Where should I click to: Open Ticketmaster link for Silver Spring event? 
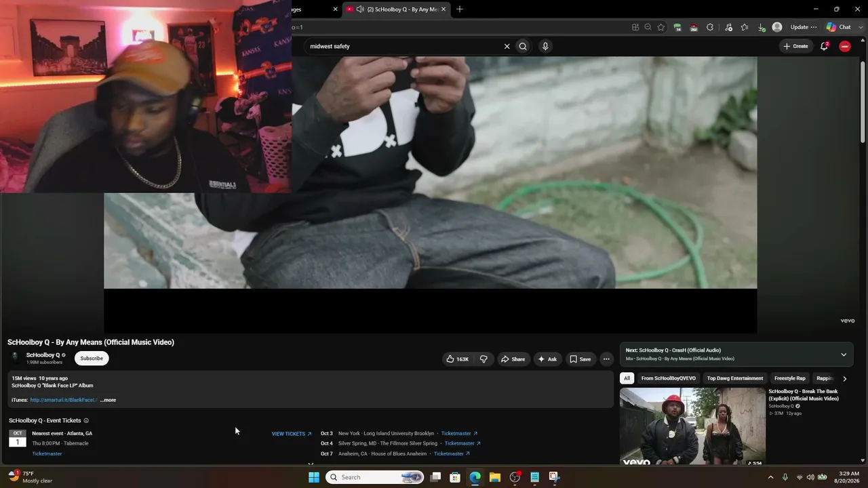462,443
